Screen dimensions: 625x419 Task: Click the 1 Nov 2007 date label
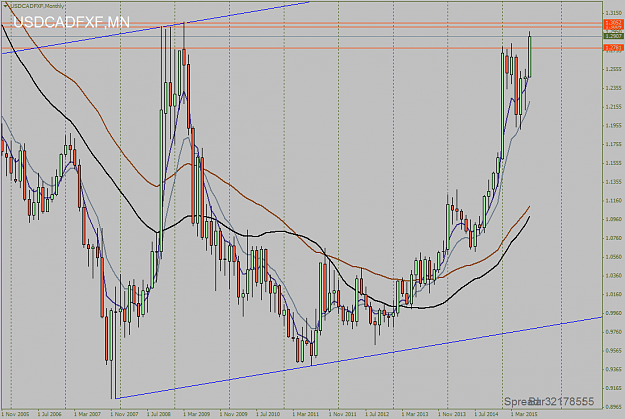[x=124, y=414]
